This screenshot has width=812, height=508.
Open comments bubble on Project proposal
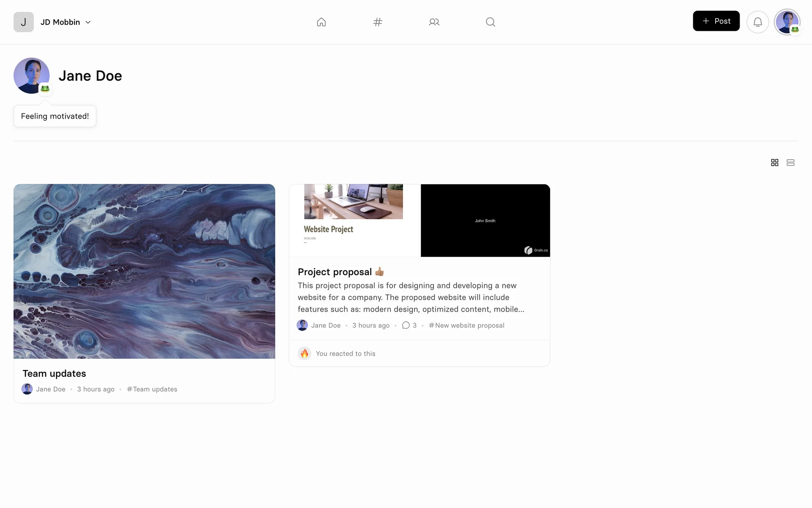click(x=406, y=325)
